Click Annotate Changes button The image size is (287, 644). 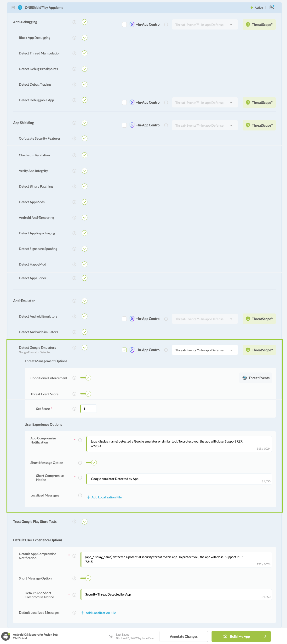184,637
